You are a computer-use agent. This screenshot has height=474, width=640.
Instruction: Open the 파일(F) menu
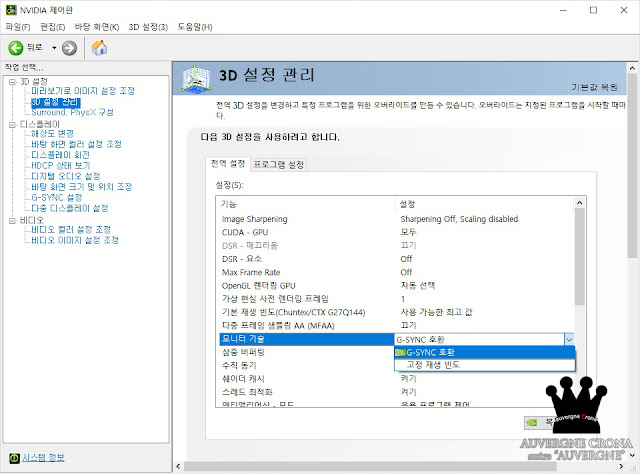[18, 27]
